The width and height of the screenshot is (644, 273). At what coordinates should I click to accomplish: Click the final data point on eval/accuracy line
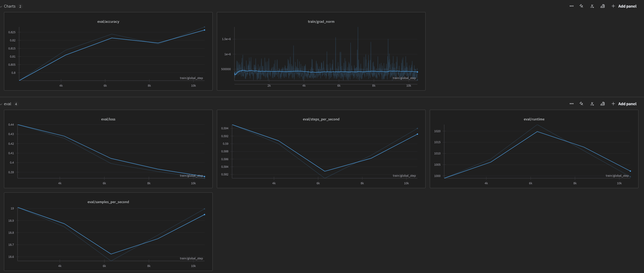pyautogui.click(x=205, y=30)
